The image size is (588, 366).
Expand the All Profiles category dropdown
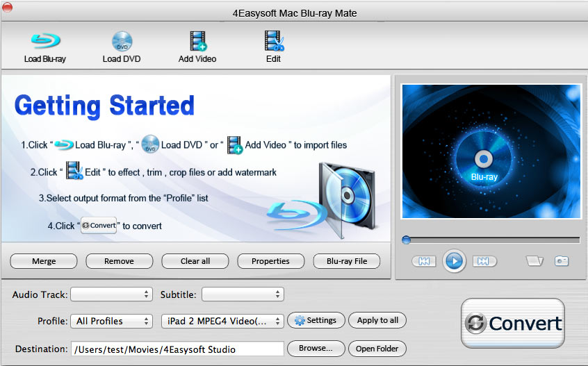click(x=111, y=321)
